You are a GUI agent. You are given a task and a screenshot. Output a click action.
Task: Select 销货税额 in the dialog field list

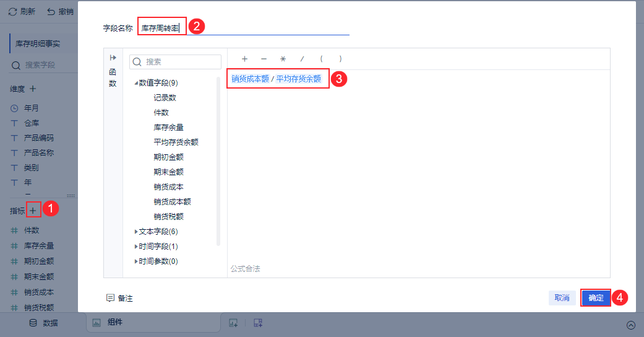pos(168,216)
